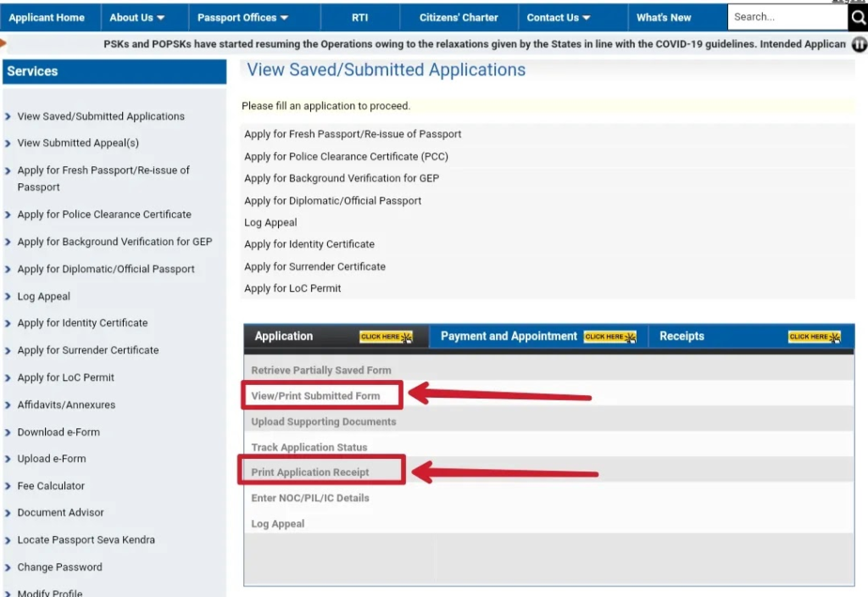Click the arrow bullet beside Fee Calculator
Image resolution: width=868 pixels, height=597 pixels.
point(8,486)
